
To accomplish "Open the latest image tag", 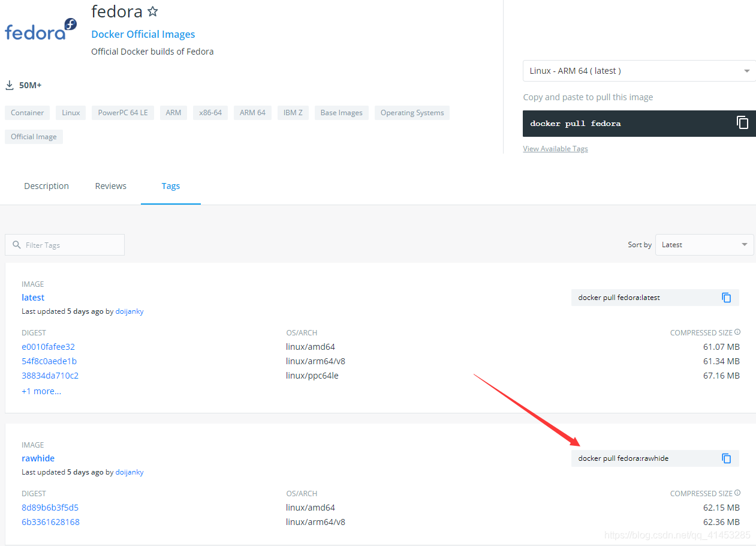I will [33, 298].
